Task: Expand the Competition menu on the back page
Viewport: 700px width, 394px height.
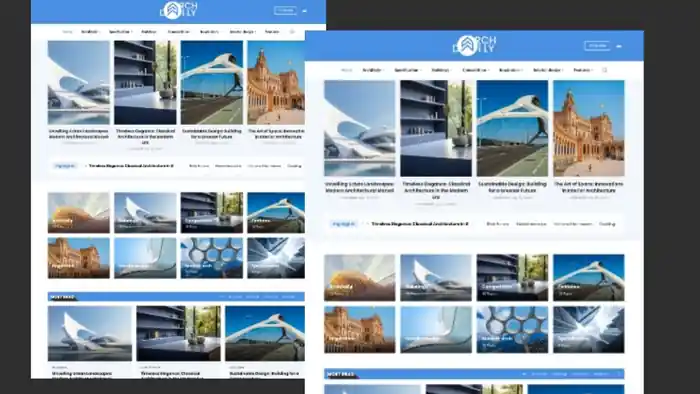Action: tap(179, 32)
